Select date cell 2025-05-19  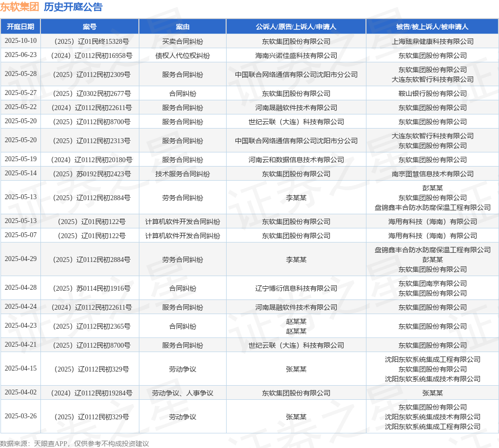tap(20, 159)
